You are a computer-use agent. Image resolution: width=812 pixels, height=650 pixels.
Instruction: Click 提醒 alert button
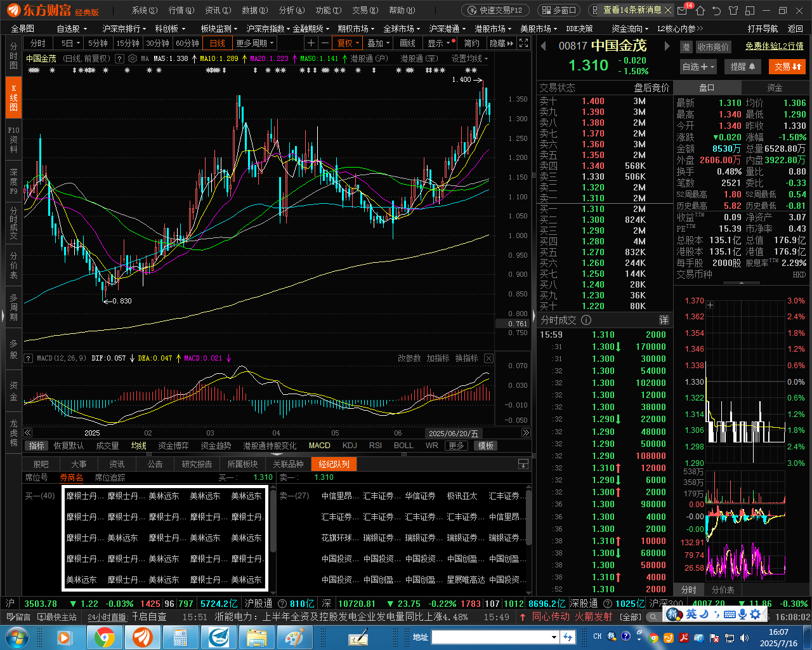(x=742, y=67)
